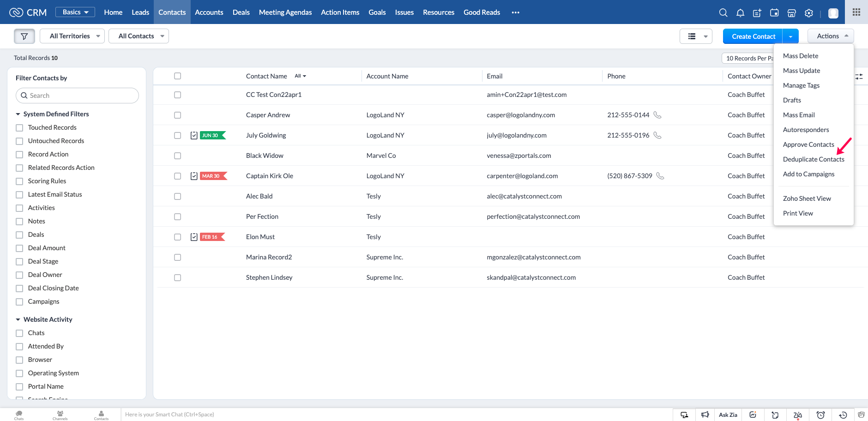Collapse Website Activity section
The width and height of the screenshot is (868, 421).
[x=18, y=319]
